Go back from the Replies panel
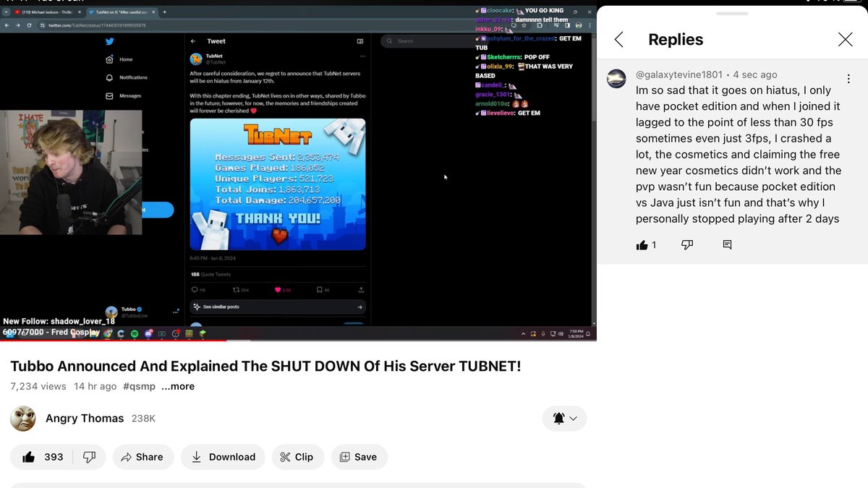 click(618, 40)
